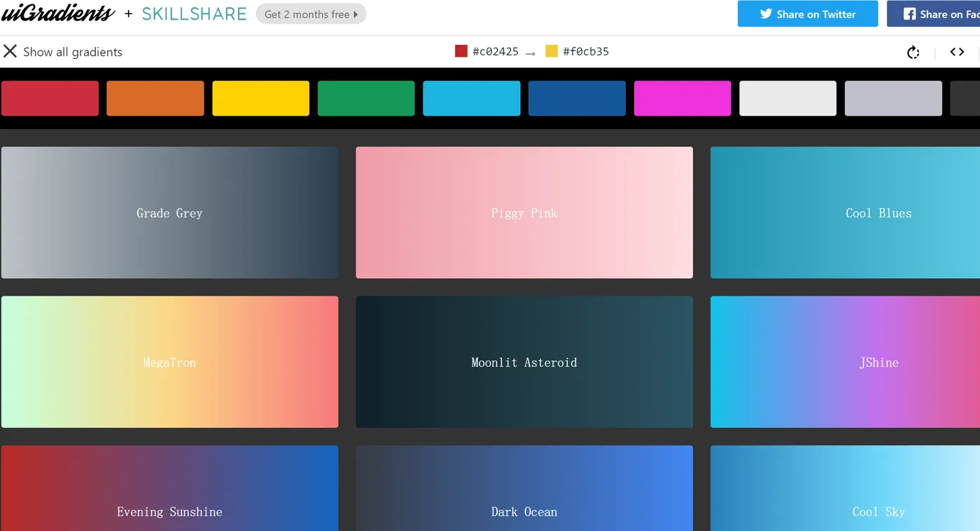Click Get 2 months free button
Viewport: 980px width, 531px height.
click(311, 14)
